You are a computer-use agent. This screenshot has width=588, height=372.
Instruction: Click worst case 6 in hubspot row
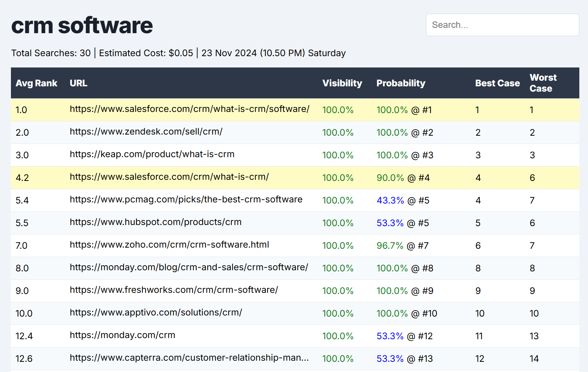pos(532,223)
